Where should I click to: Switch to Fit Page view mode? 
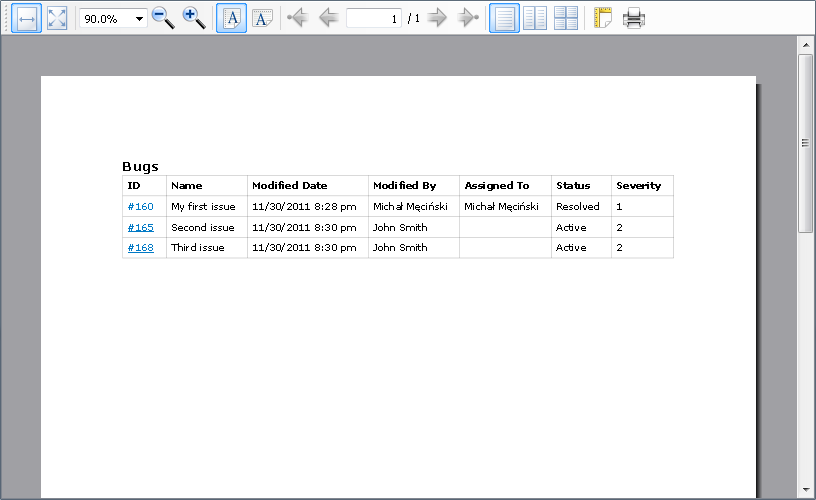click(57, 18)
